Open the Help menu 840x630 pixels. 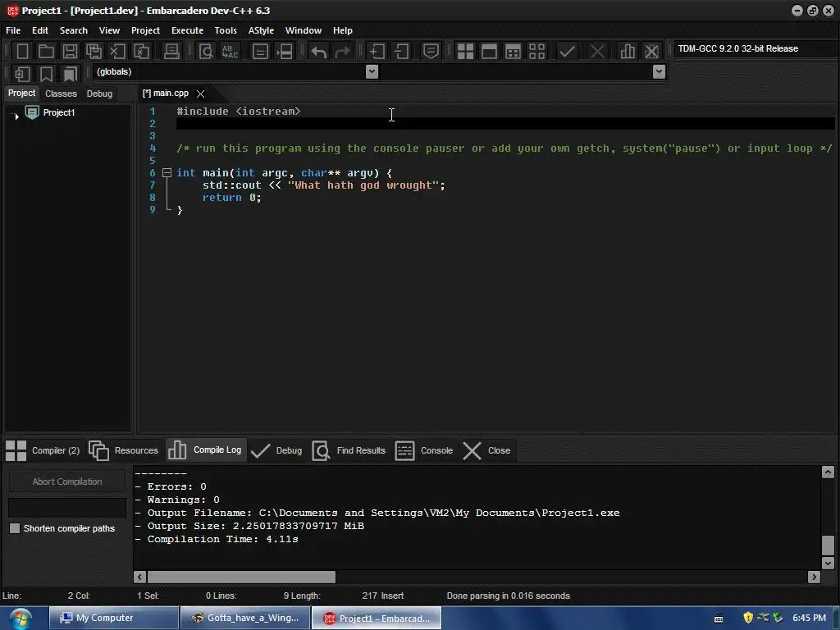pyautogui.click(x=342, y=30)
